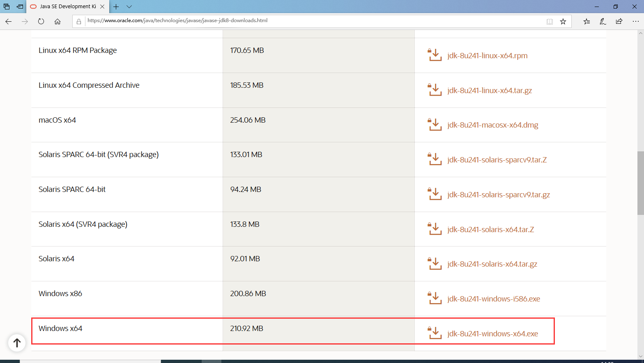
Task: Open a new tab with plus button
Action: pos(116,7)
